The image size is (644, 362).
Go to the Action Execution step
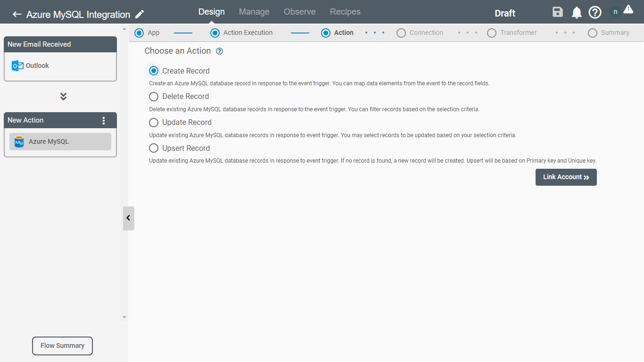(241, 33)
